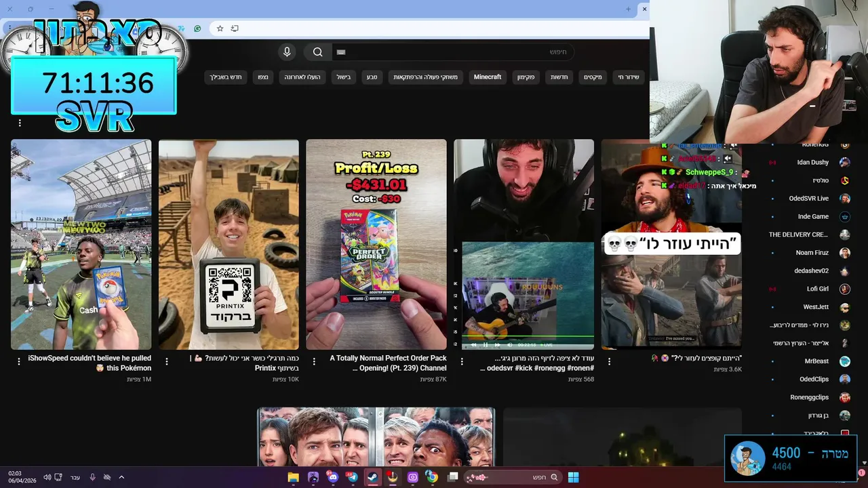Click the tray microphone icon

tap(92, 477)
